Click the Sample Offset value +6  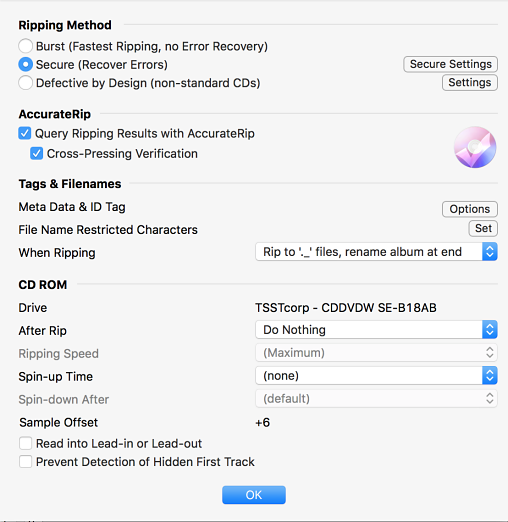click(262, 423)
